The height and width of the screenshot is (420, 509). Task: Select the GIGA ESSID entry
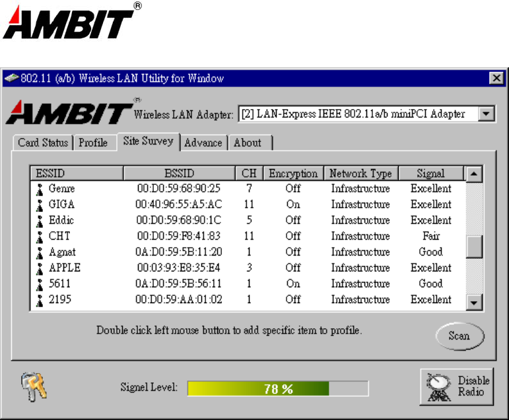click(x=61, y=204)
